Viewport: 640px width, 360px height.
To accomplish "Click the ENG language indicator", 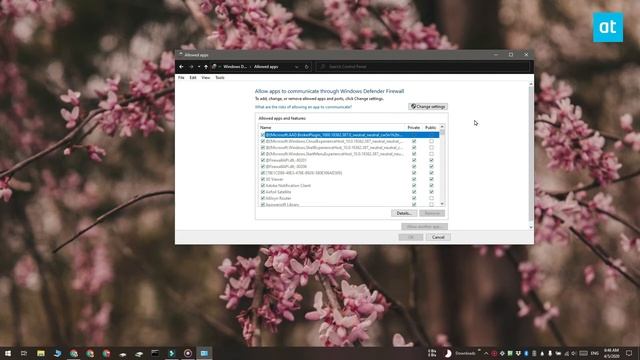I will (595, 353).
